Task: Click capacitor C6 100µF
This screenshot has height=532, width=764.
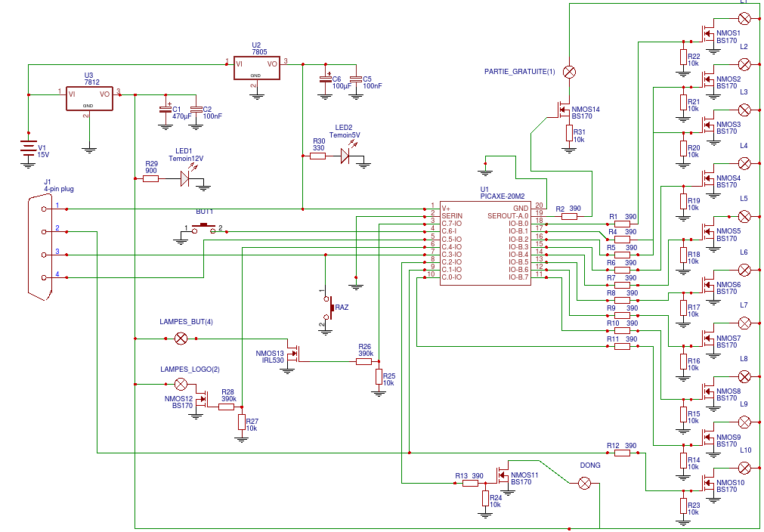Action: (326, 79)
